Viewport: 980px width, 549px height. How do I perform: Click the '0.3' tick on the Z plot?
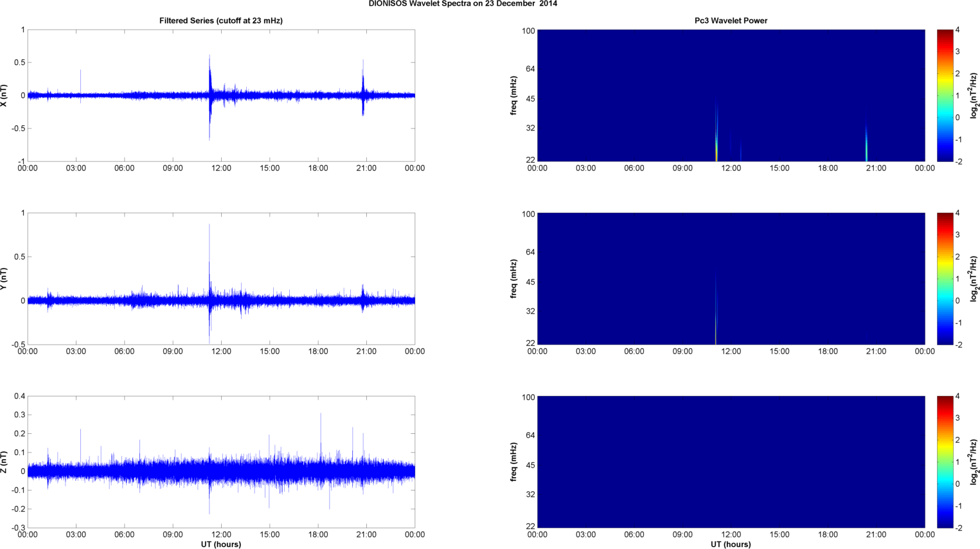coord(19,415)
